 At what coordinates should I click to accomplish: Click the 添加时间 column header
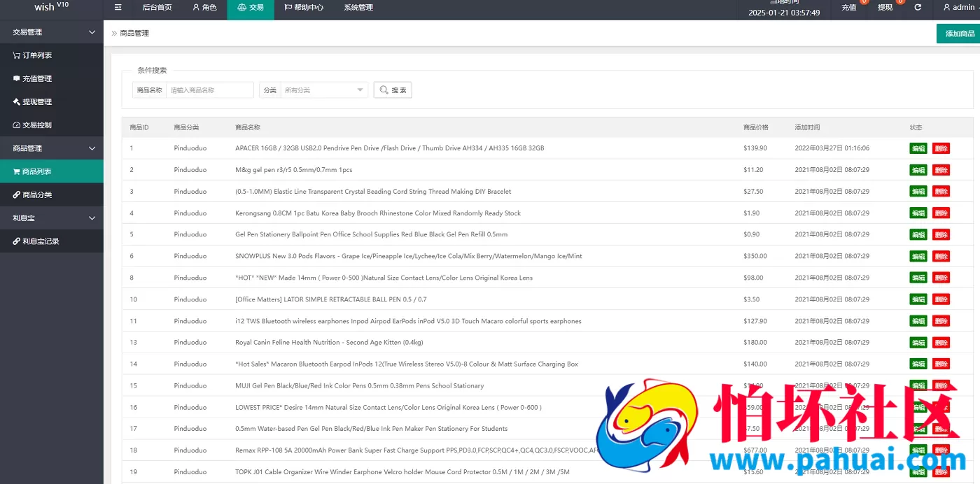[x=807, y=127]
